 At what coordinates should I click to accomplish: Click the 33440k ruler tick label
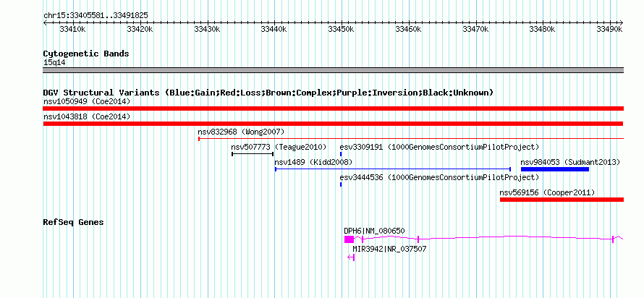(x=274, y=29)
